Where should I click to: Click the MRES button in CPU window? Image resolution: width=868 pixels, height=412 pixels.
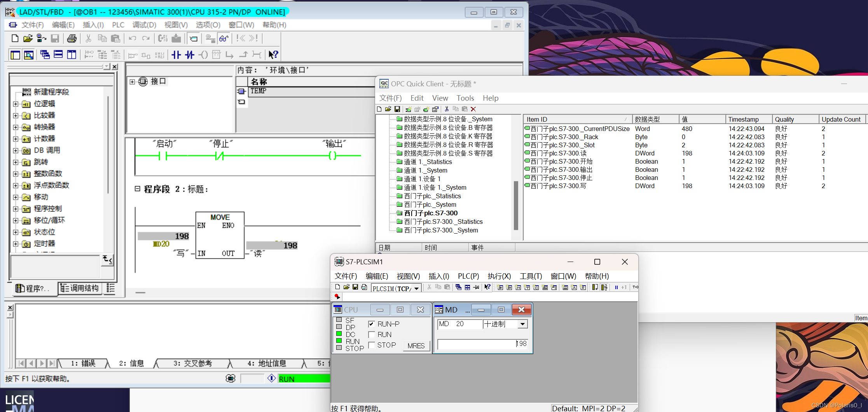click(416, 346)
